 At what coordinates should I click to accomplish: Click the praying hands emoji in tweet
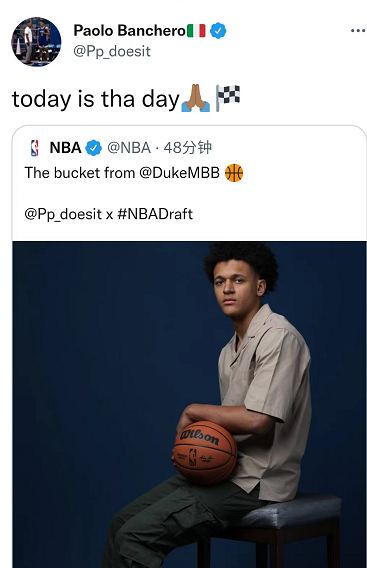pos(196,98)
